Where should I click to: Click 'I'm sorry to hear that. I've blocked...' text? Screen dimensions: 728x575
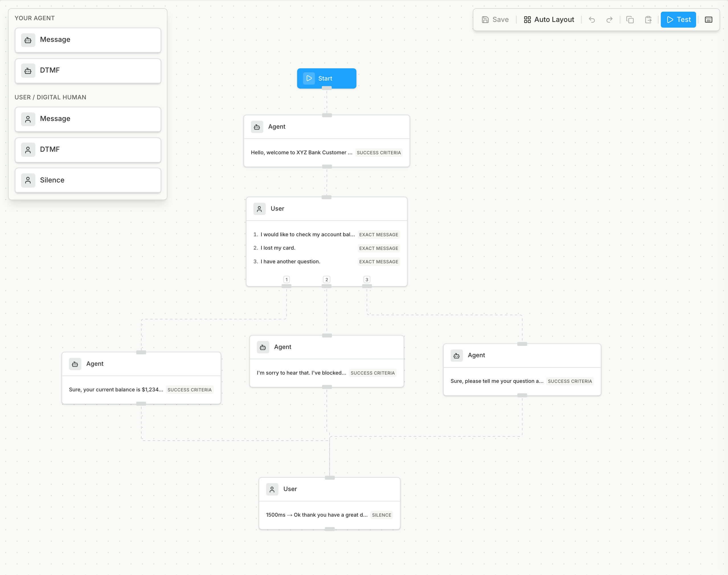tap(302, 373)
